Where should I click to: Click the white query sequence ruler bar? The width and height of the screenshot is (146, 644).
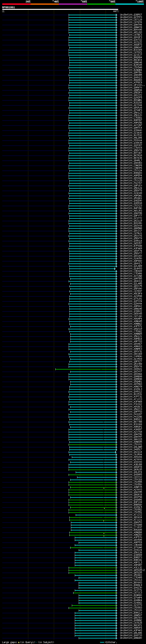click(x=60, y=9)
